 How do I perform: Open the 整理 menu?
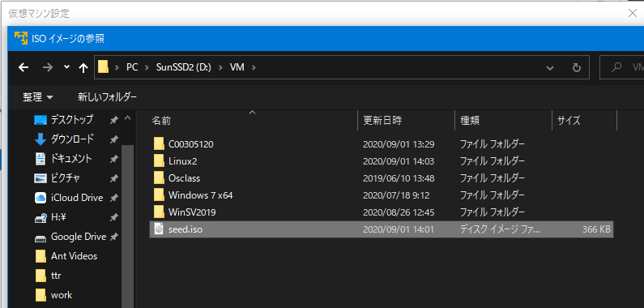click(38, 97)
